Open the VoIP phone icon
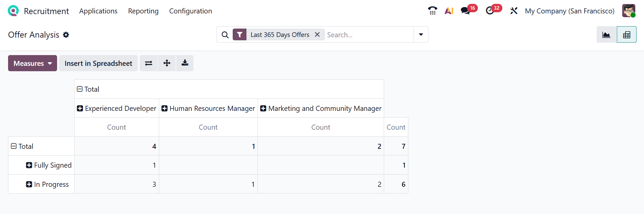Image resolution: width=644 pixels, height=214 pixels. pos(432,11)
